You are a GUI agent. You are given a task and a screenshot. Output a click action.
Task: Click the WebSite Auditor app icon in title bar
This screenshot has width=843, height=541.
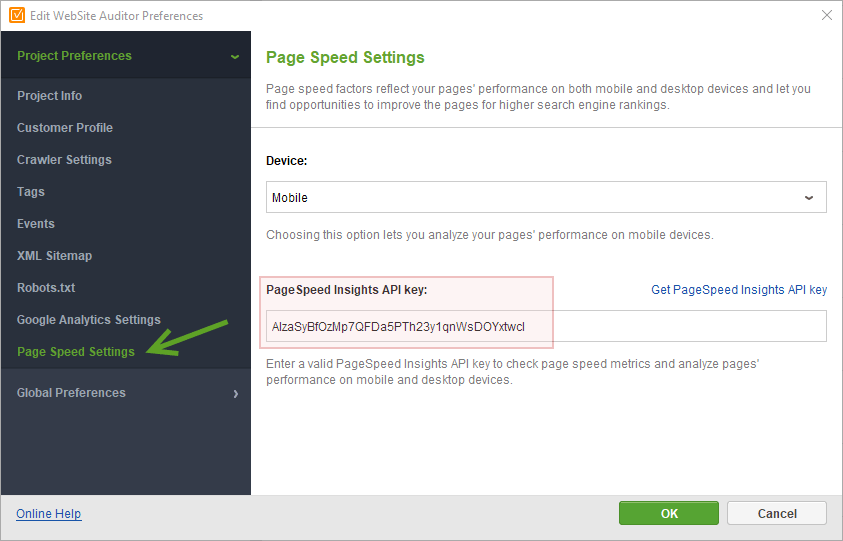[x=17, y=15]
